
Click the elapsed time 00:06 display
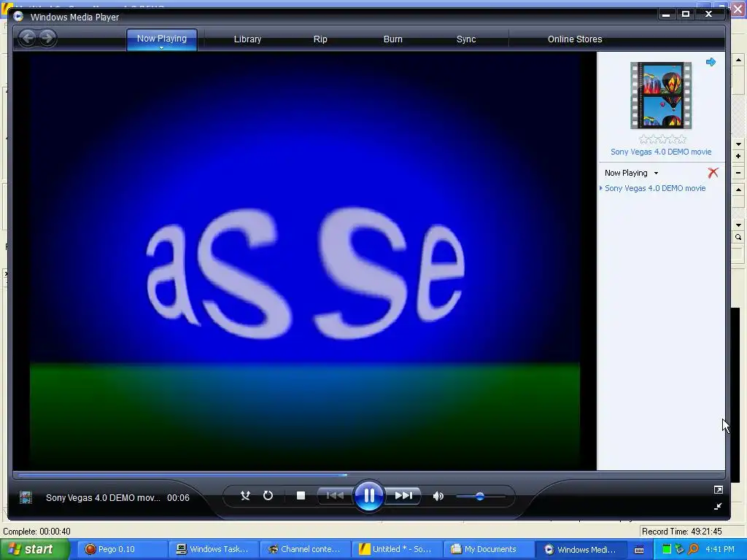click(178, 497)
